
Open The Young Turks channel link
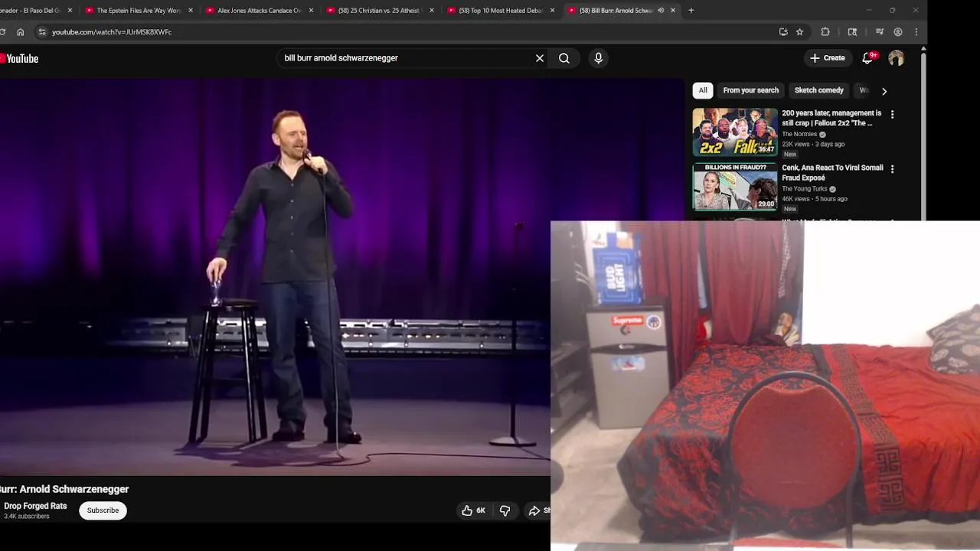(805, 189)
